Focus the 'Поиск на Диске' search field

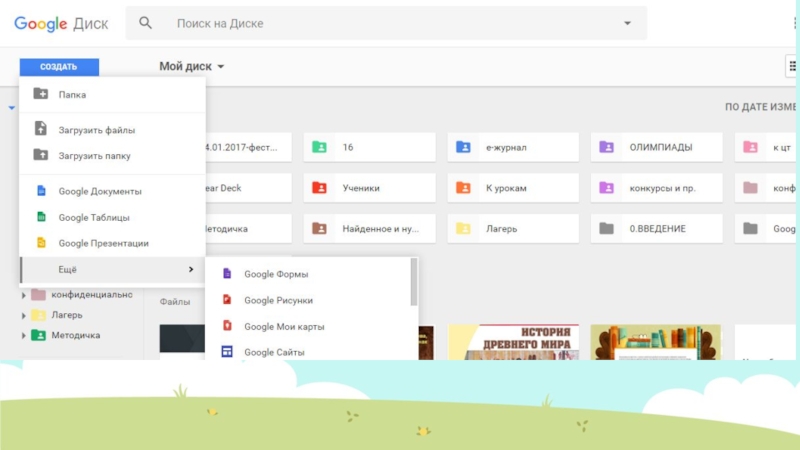(386, 23)
